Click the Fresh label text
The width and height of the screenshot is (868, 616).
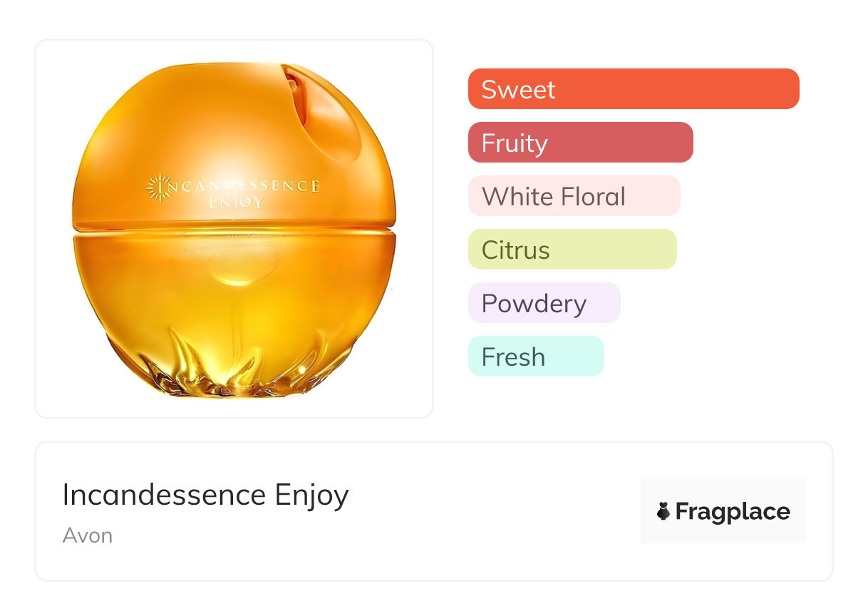pyautogui.click(x=513, y=356)
